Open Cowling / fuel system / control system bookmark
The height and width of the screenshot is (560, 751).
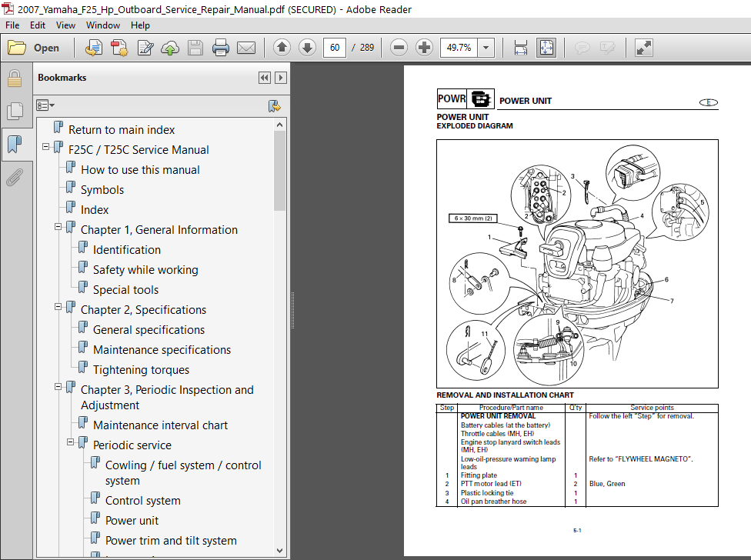[183, 473]
